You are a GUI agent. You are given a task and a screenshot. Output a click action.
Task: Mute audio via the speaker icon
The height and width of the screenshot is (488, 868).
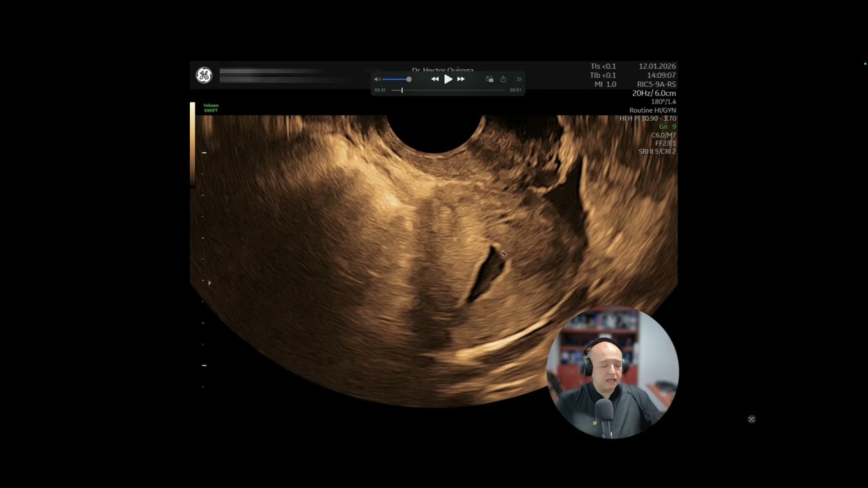(378, 79)
